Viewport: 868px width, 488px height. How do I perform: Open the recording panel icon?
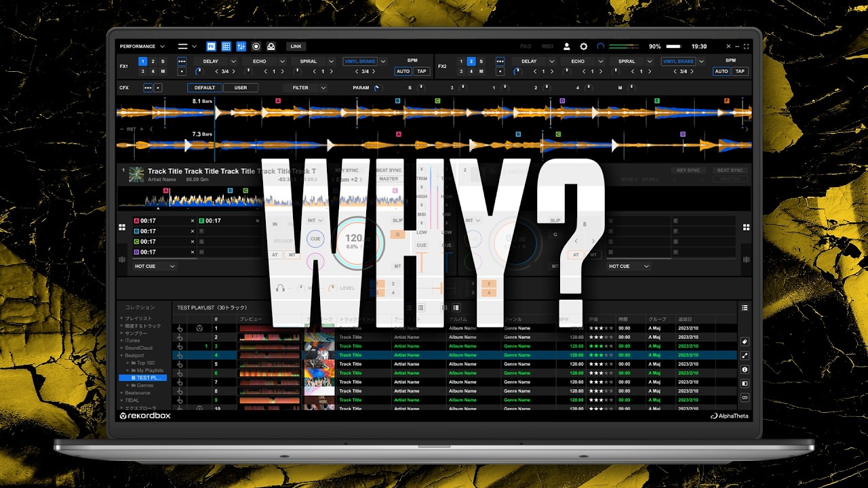(x=256, y=47)
